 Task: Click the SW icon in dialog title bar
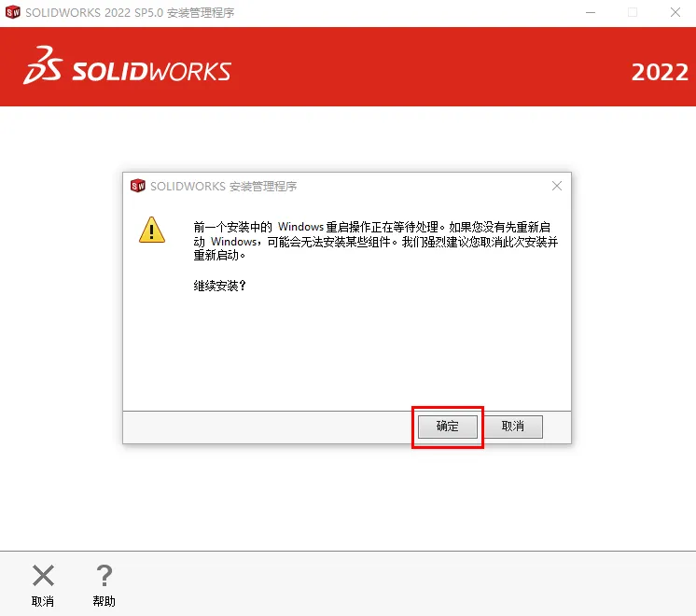pos(137,186)
